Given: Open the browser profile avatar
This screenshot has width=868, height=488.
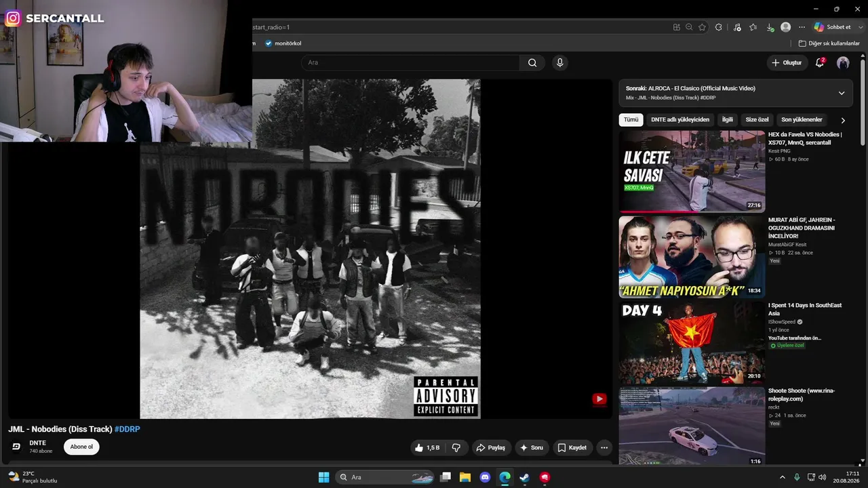Looking at the screenshot, I should [785, 27].
